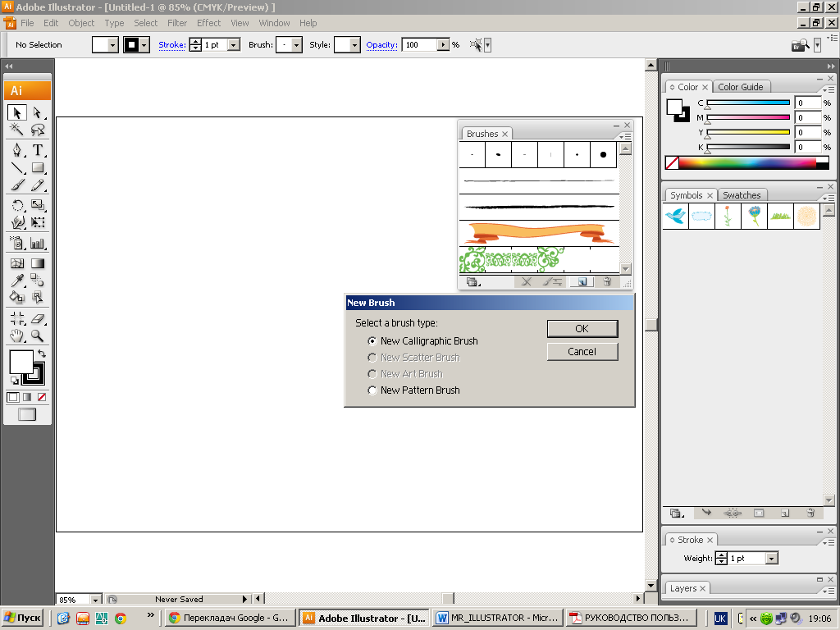Screen dimensions: 840x630
Task: Set None fill via red slash toolbox icon
Action: point(42,397)
